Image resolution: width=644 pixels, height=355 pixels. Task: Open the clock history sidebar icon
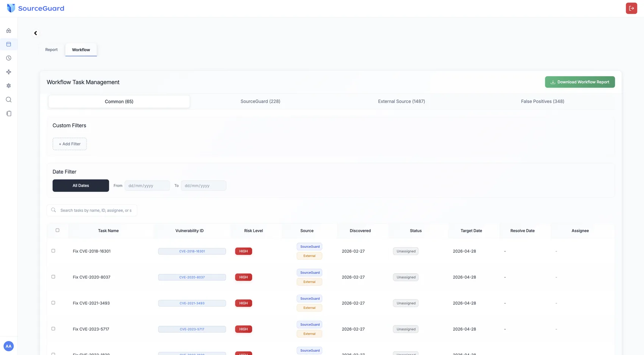click(x=9, y=58)
